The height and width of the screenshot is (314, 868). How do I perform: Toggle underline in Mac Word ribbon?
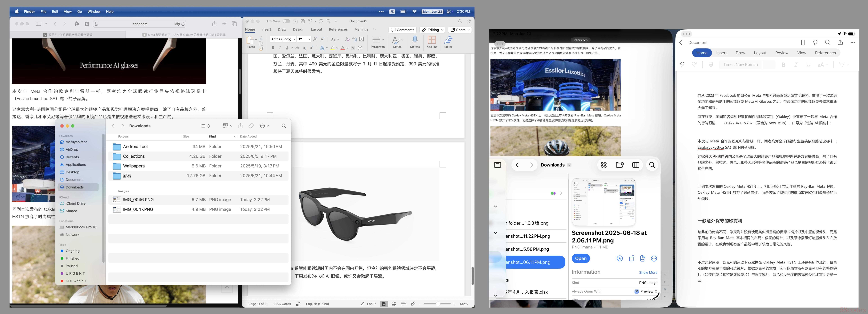[x=287, y=48]
